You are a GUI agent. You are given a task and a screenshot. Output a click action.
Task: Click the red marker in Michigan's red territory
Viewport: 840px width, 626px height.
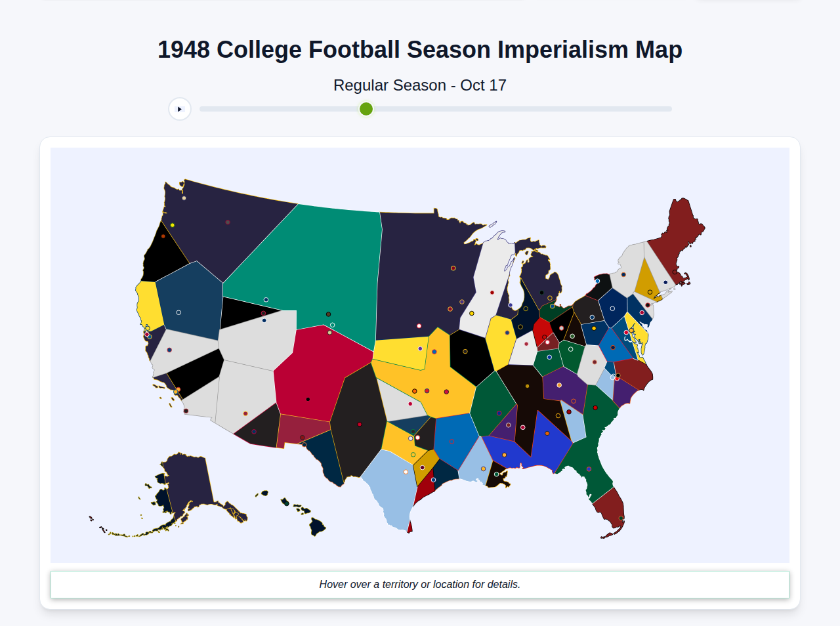(545, 337)
